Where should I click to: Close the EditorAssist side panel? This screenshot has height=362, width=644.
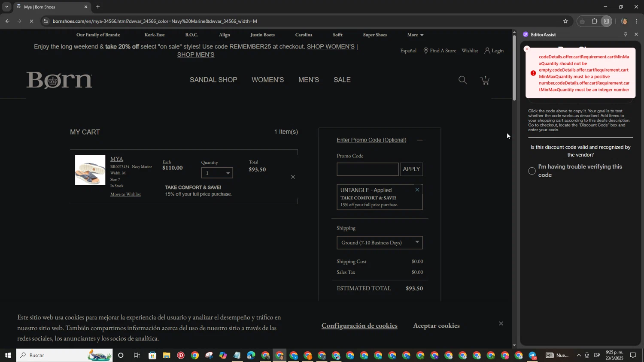pos(636,34)
